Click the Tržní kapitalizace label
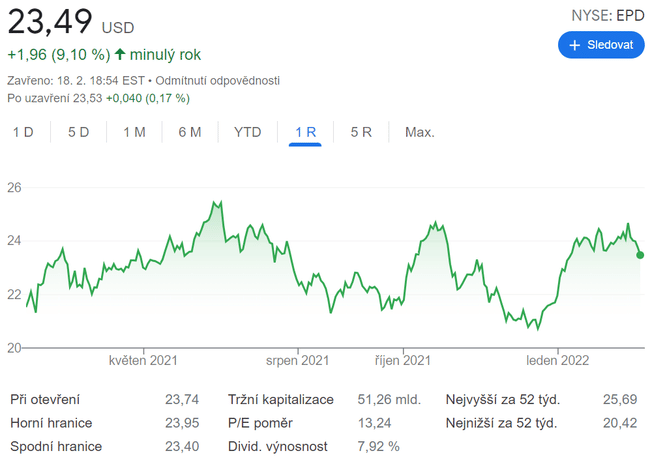Image resolution: width=650 pixels, height=460 pixels. pyautogui.click(x=281, y=399)
